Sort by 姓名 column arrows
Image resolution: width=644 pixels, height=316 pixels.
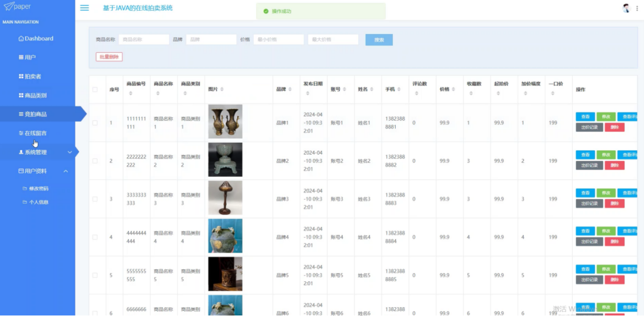372,89
